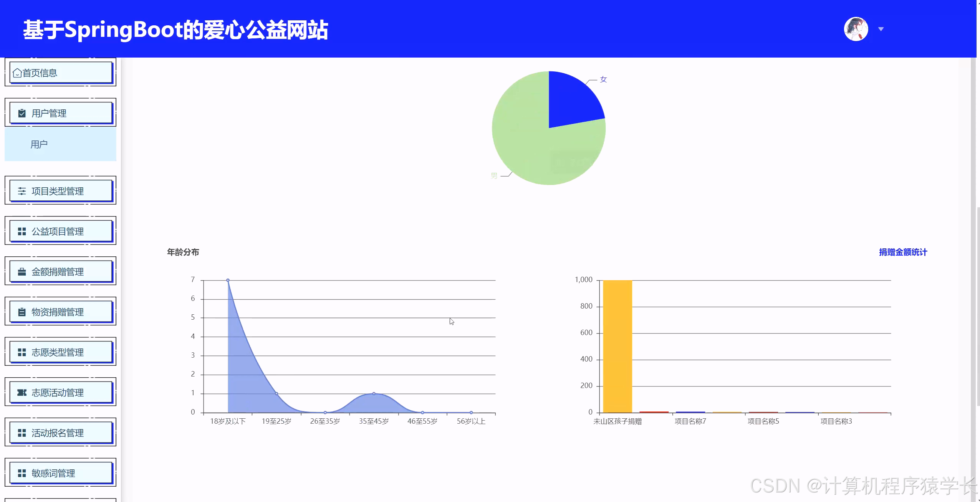The image size is (980, 502).
Task: Click the 26至35岁 axis label
Action: 325,421
